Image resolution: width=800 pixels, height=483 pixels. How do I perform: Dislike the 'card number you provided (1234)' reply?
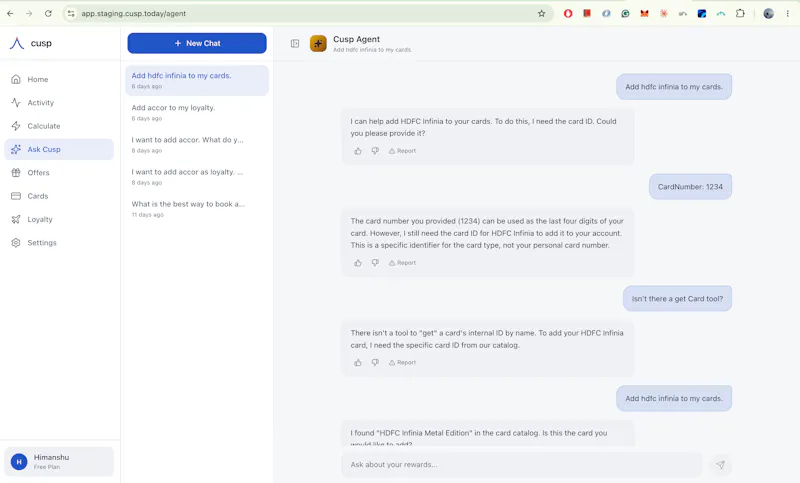pyautogui.click(x=375, y=263)
